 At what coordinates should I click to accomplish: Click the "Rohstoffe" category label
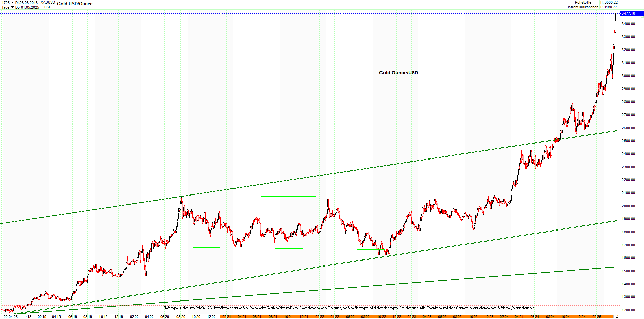click(x=582, y=2)
